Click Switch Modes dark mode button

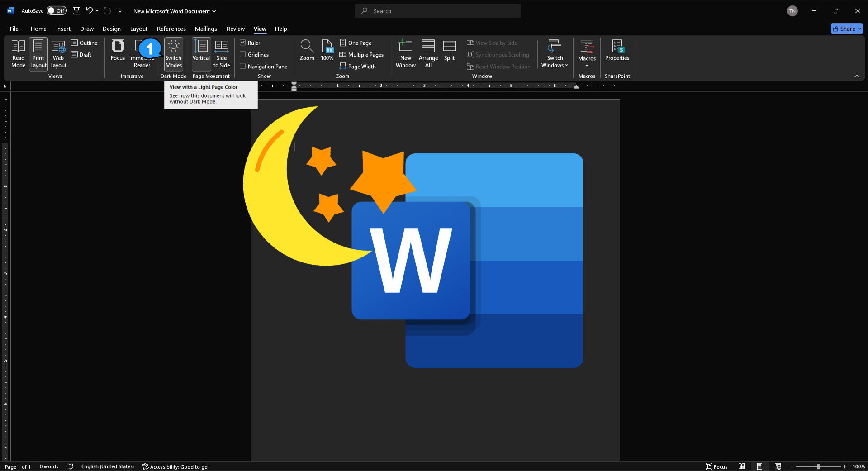click(x=174, y=54)
